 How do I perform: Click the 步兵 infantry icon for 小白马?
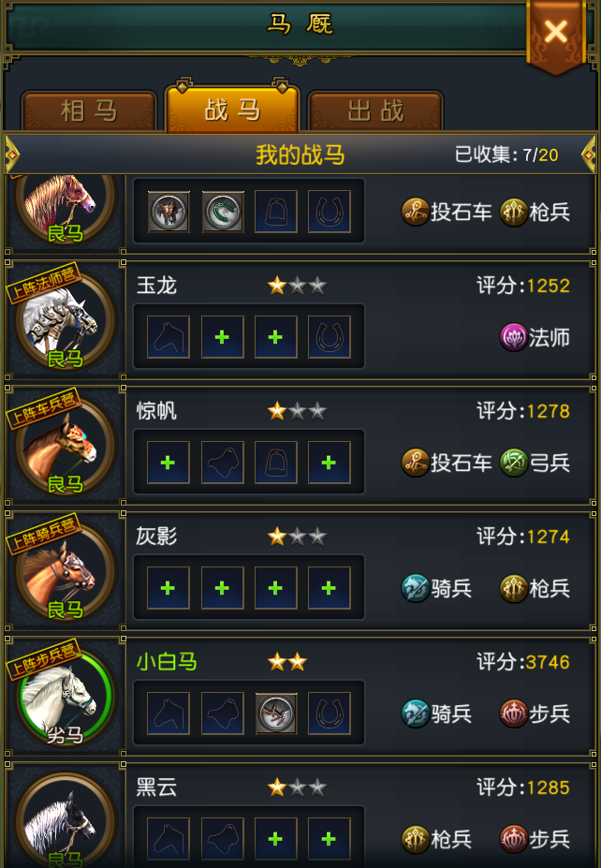514,714
